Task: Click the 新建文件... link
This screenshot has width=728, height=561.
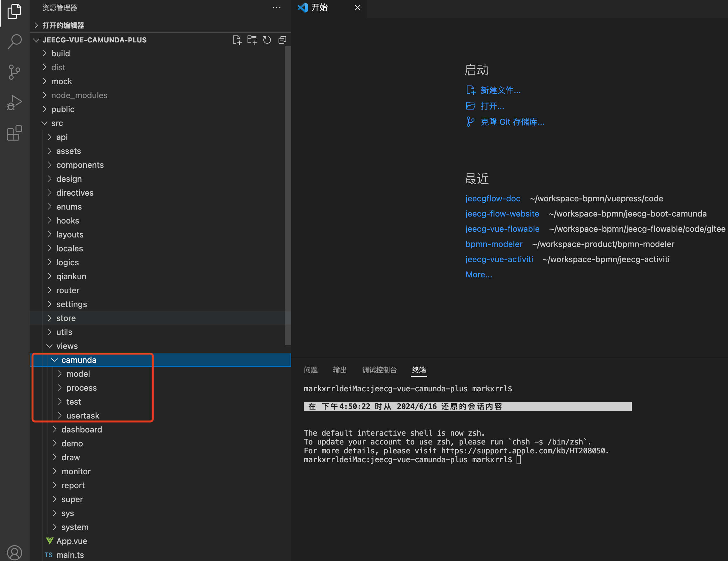Action: [500, 90]
